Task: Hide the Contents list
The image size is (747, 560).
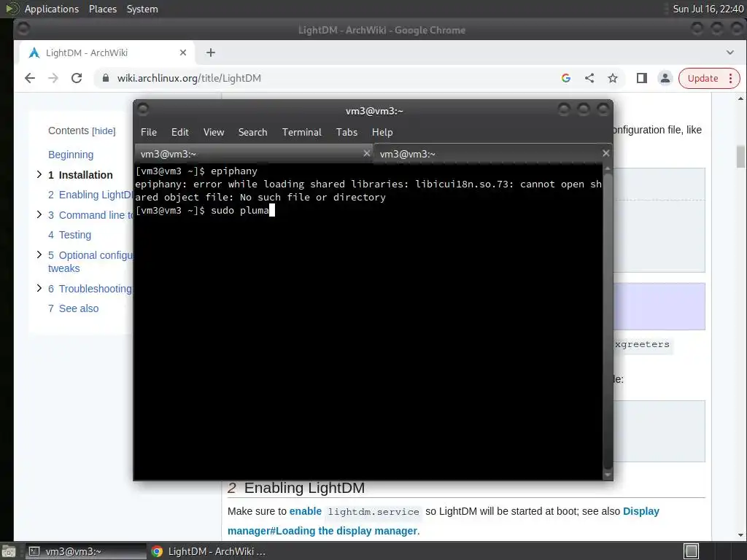Action: pos(104,131)
